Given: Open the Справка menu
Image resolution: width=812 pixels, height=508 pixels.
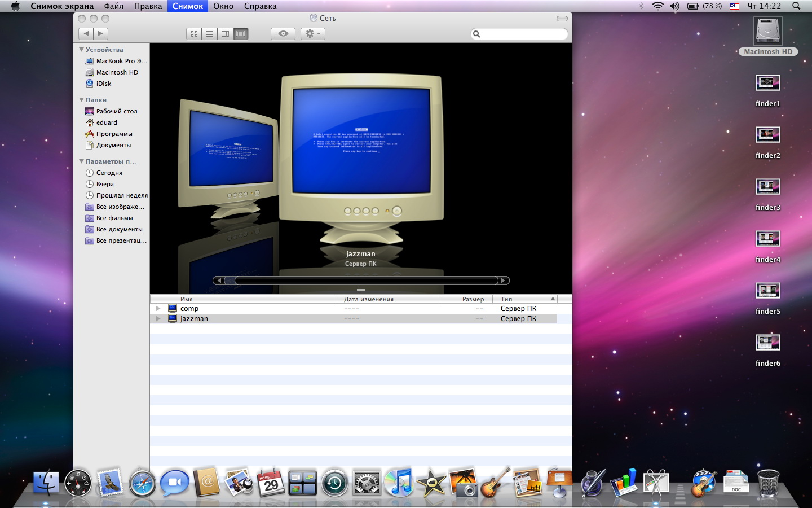Looking at the screenshot, I should [261, 6].
